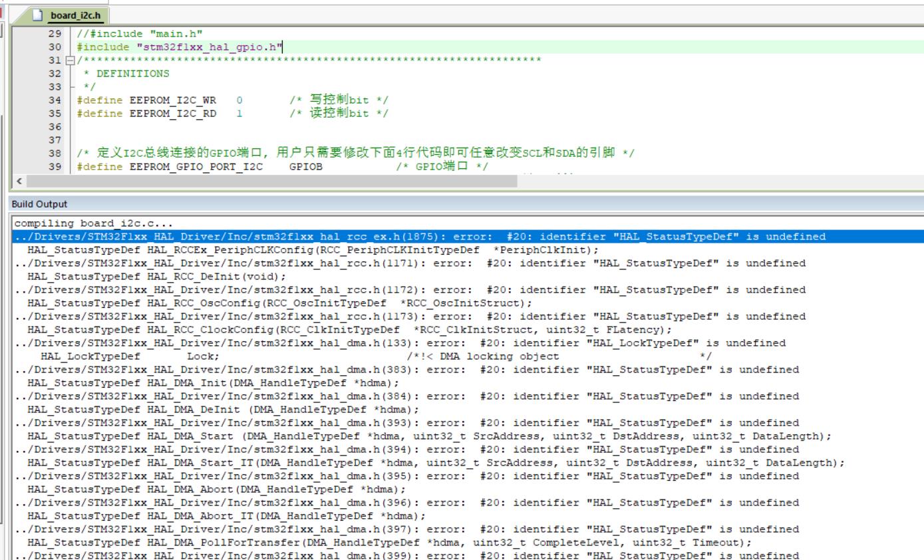Select the hal_dma.h(383) error line
This screenshot has width=924, height=560.
coord(406,370)
